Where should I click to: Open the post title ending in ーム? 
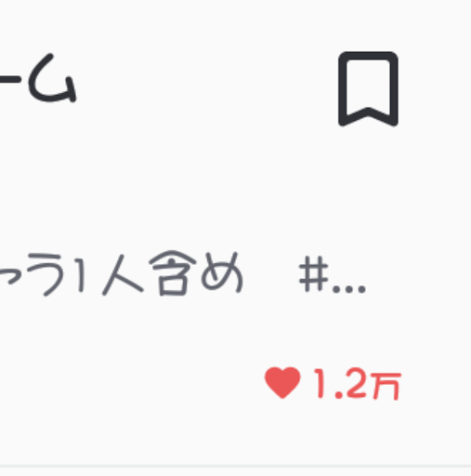[38, 78]
